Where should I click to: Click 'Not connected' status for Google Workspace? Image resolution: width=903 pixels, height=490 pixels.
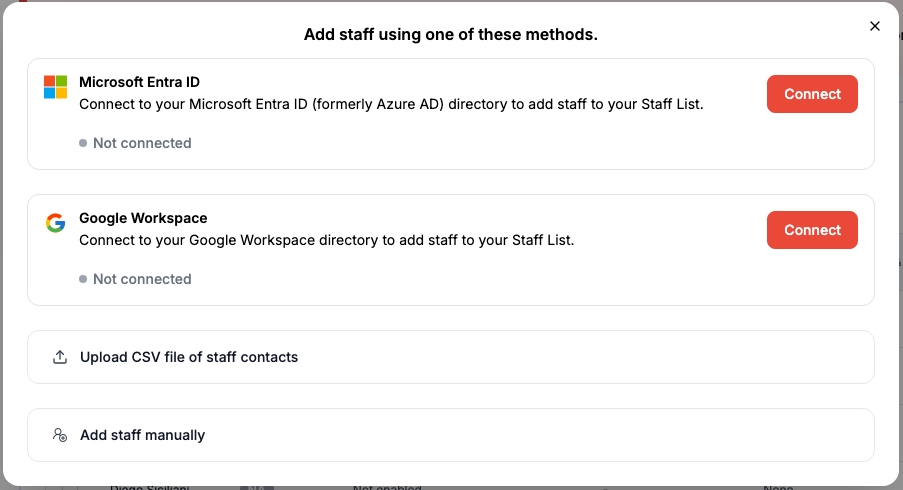[x=142, y=279]
